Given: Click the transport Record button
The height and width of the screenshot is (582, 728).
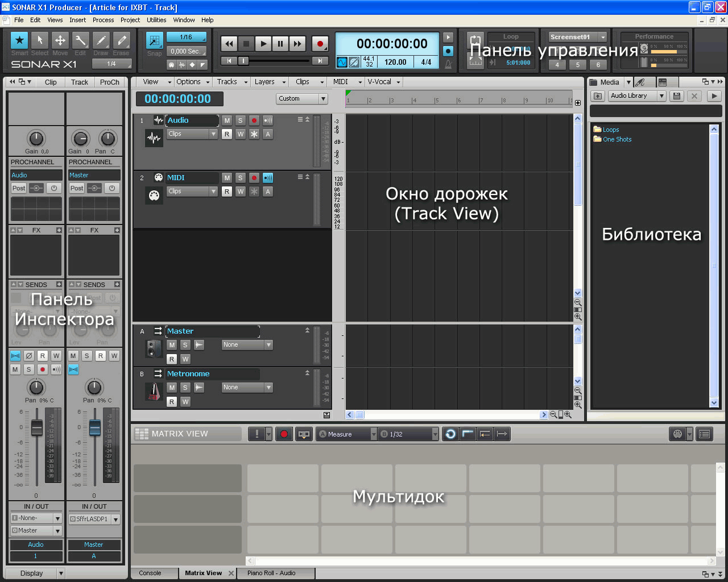Looking at the screenshot, I should [320, 44].
